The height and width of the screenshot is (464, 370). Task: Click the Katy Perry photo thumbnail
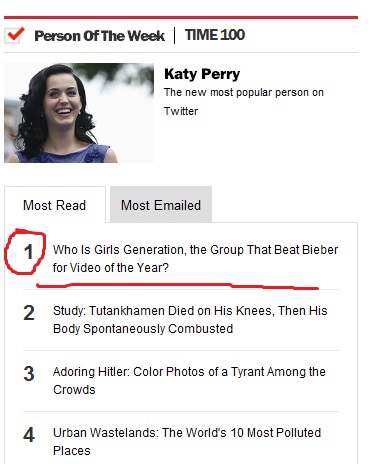point(79,113)
